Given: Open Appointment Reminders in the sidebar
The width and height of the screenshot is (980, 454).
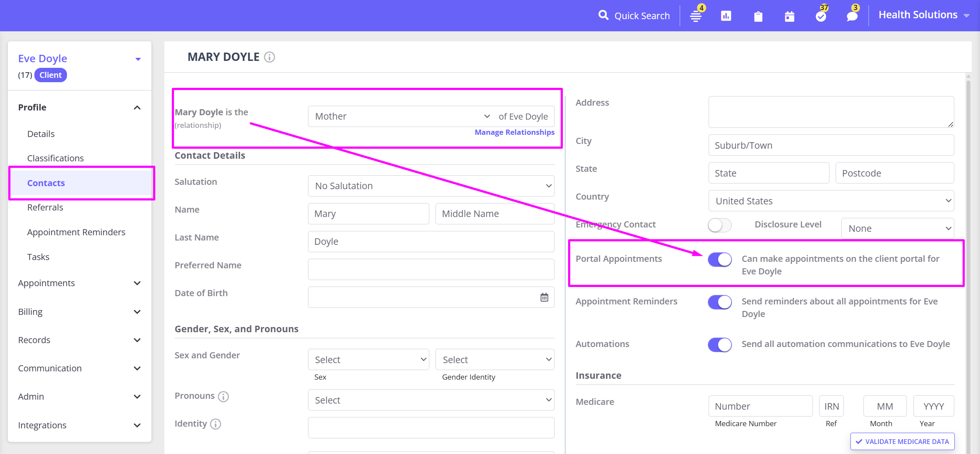Looking at the screenshot, I should [76, 232].
